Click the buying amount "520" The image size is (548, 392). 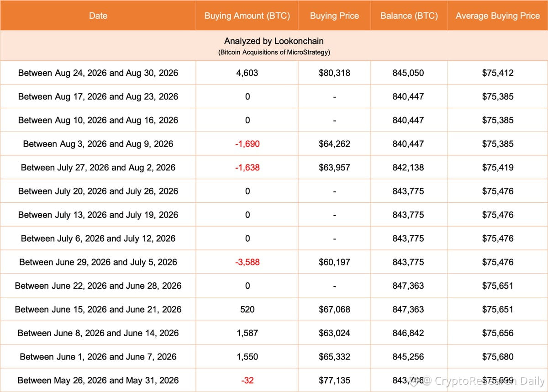click(x=247, y=309)
